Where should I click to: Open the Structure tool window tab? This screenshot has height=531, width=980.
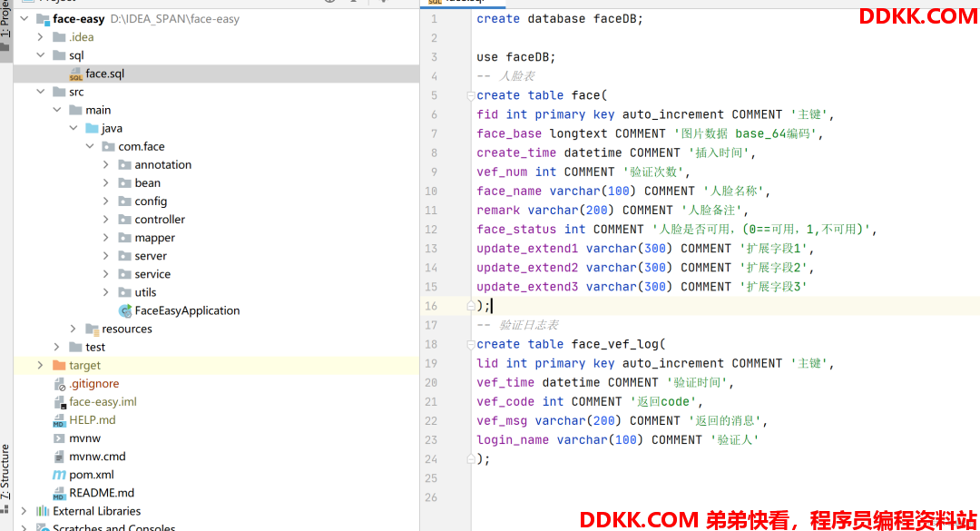coord(5,472)
